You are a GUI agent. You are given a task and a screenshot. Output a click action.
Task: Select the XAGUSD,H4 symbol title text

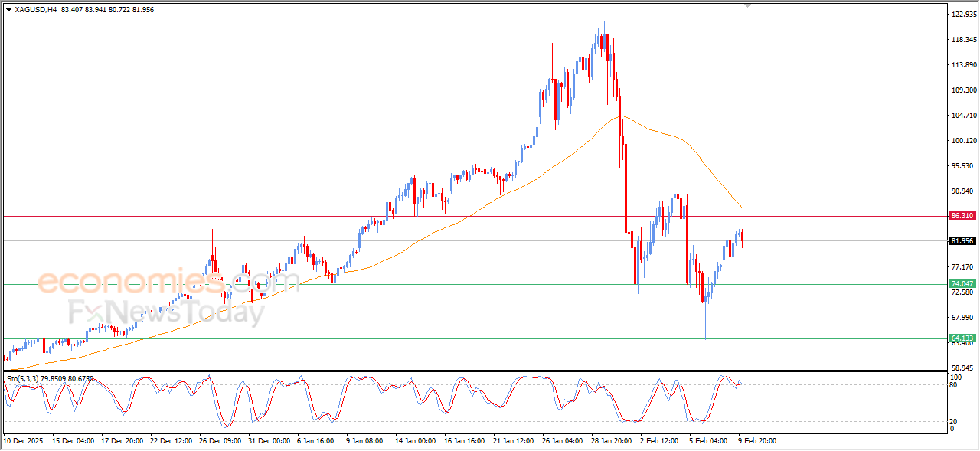pos(36,10)
